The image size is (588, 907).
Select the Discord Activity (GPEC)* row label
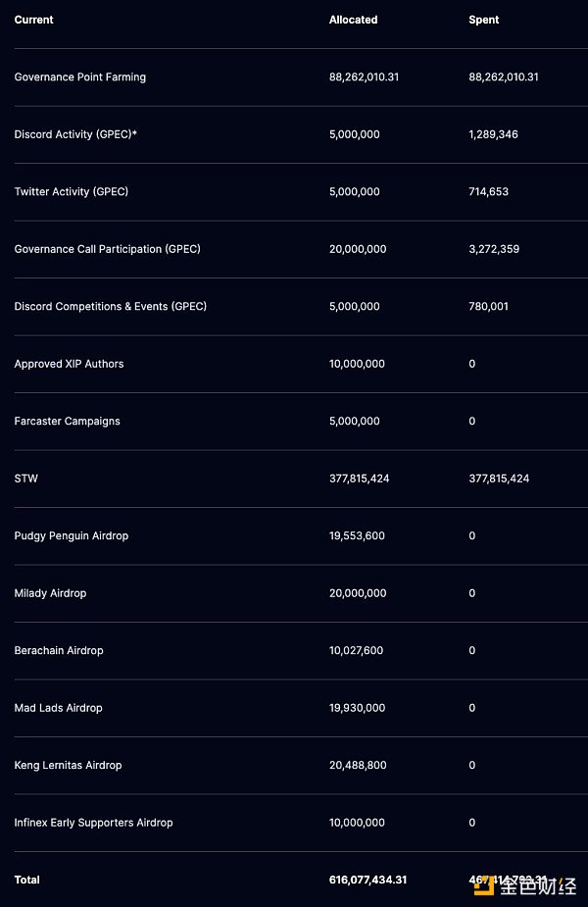click(75, 134)
